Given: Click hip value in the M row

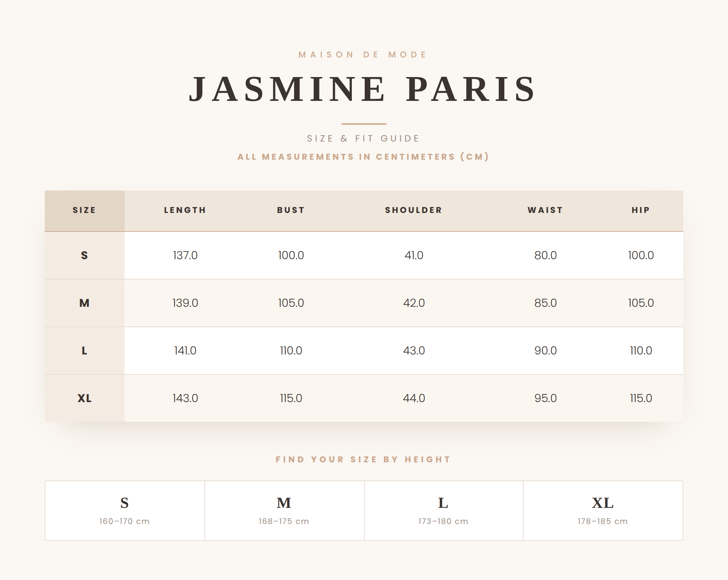Looking at the screenshot, I should point(641,303).
